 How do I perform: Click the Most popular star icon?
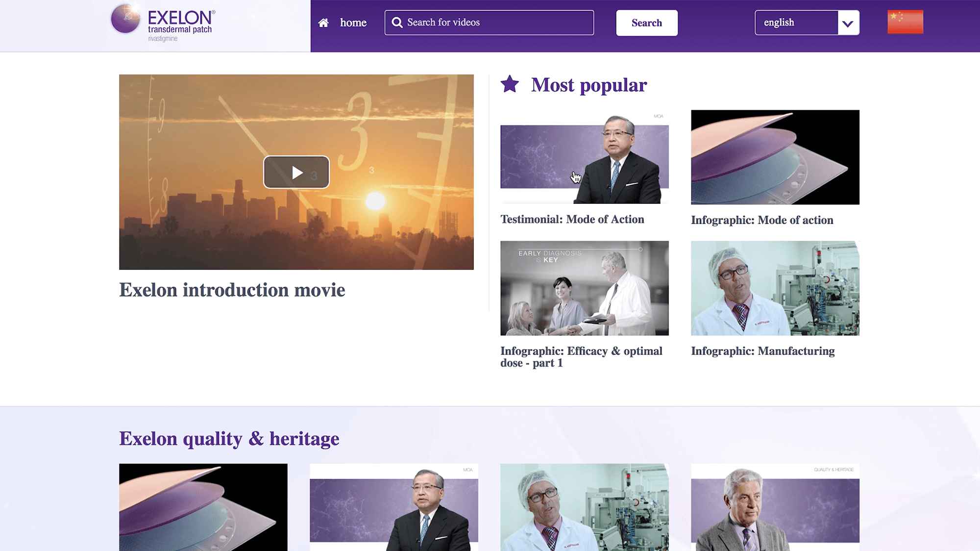coord(510,84)
